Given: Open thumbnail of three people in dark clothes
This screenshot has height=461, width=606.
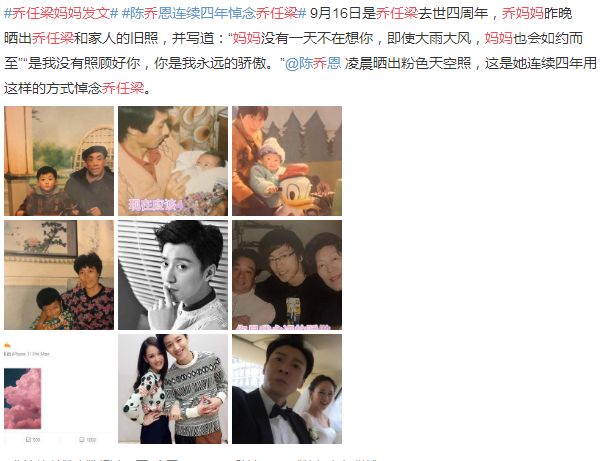Looking at the screenshot, I should pyautogui.click(x=287, y=275).
